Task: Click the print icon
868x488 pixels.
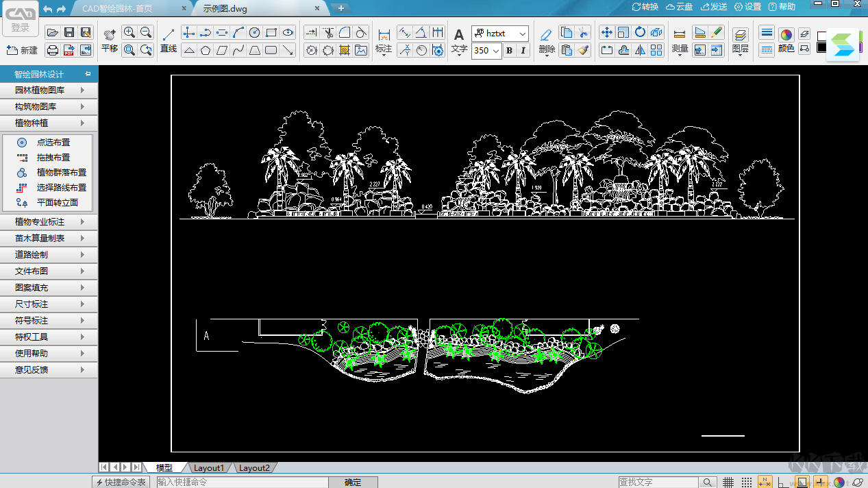Action: 53,50
